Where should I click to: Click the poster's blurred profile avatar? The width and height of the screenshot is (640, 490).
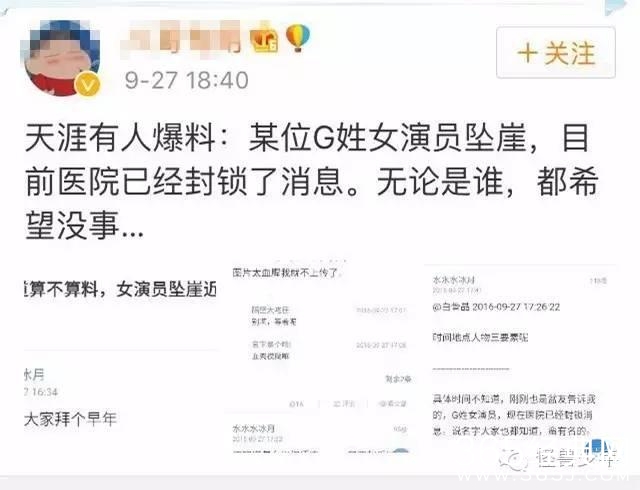point(60,58)
